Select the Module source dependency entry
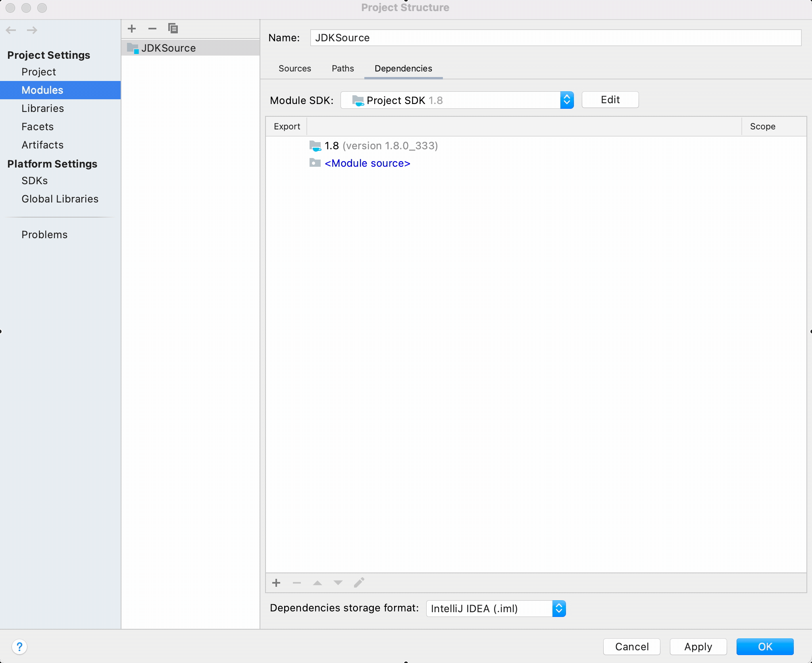812x663 pixels. 367,163
